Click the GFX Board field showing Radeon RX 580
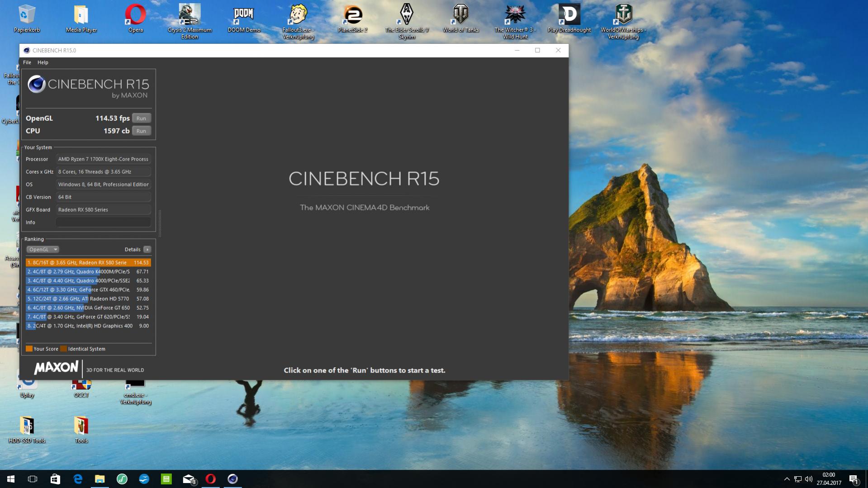The height and width of the screenshot is (488, 868). (x=103, y=210)
